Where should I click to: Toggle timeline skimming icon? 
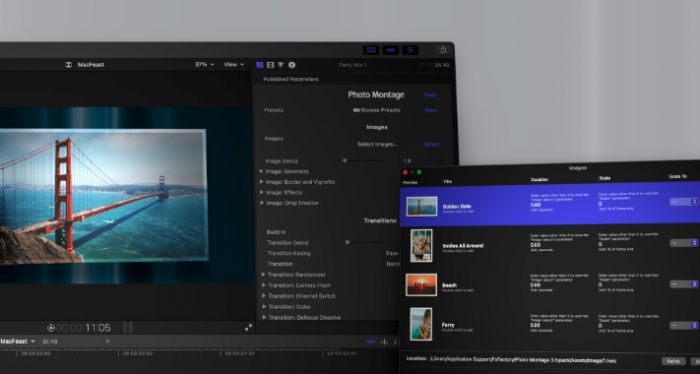[x=371, y=341]
